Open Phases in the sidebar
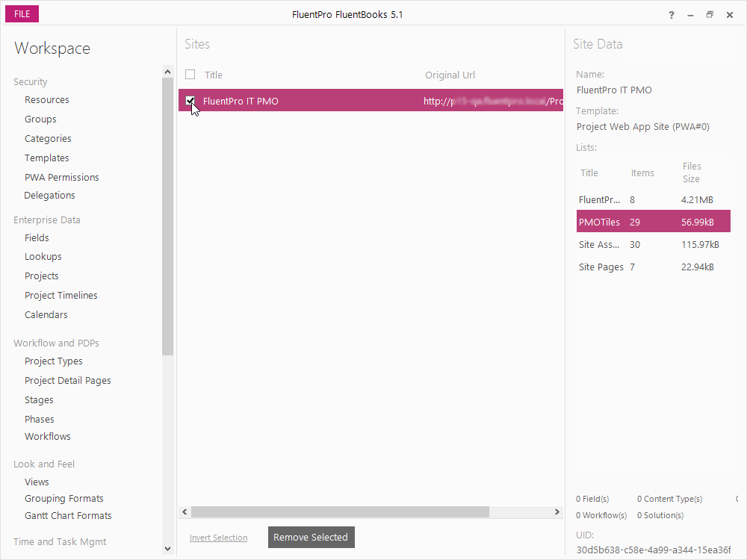 pyautogui.click(x=40, y=419)
